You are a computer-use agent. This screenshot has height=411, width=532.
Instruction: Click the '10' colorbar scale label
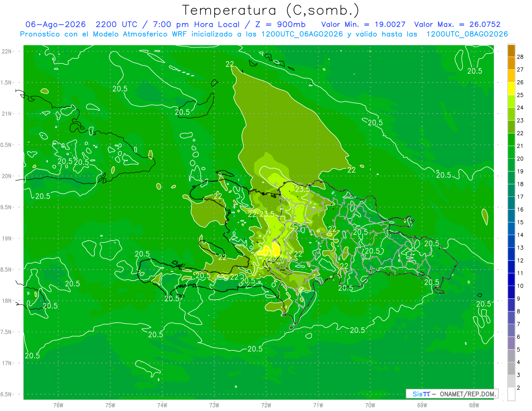pos(520,286)
